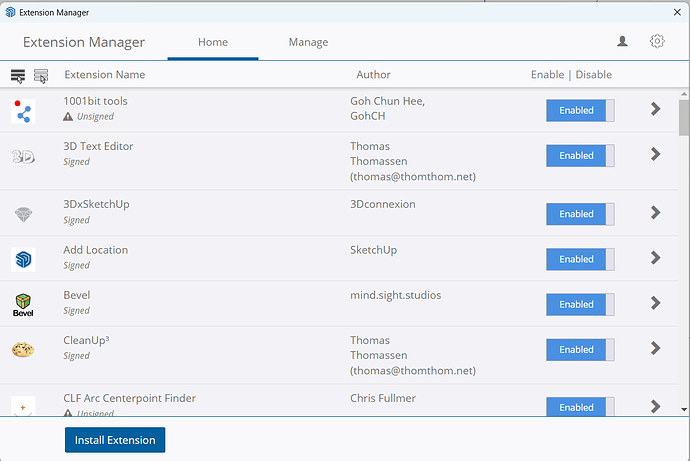Select the Home tab
This screenshot has width=690, height=461.
pyautogui.click(x=213, y=43)
